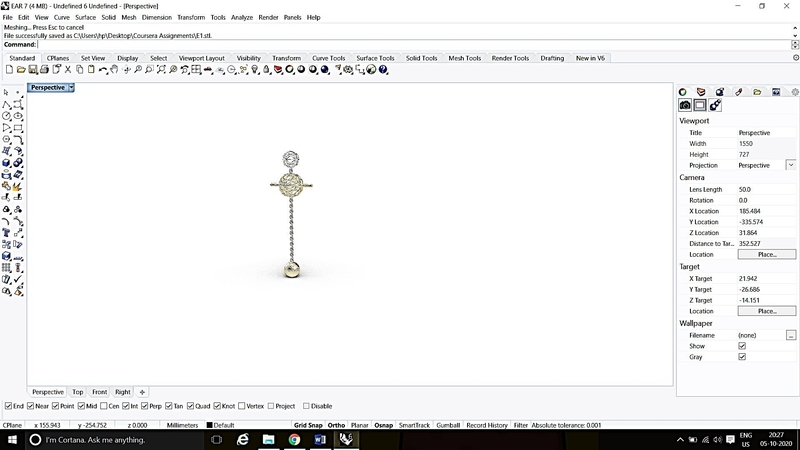Browse wallpaper filename with the ellipsis button
The width and height of the screenshot is (800, 450).
790,335
